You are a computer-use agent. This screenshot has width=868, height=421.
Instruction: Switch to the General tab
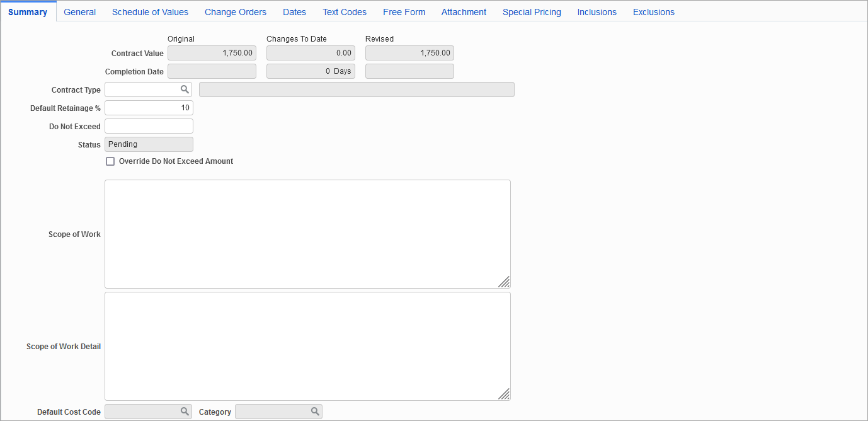click(79, 11)
